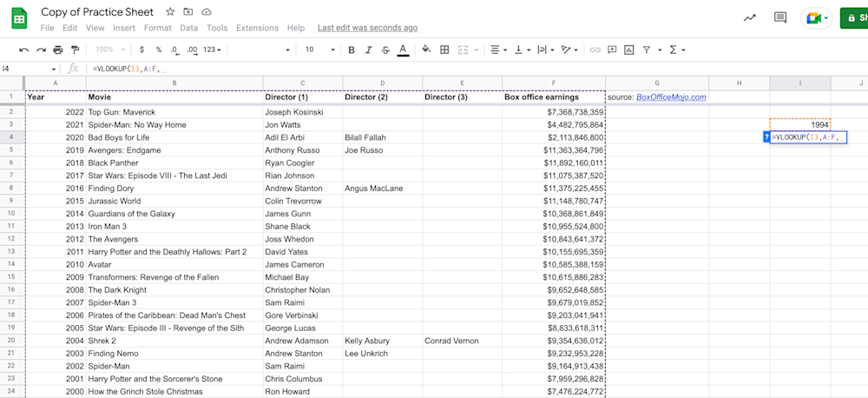
Task: Open the Data menu
Action: tap(188, 28)
